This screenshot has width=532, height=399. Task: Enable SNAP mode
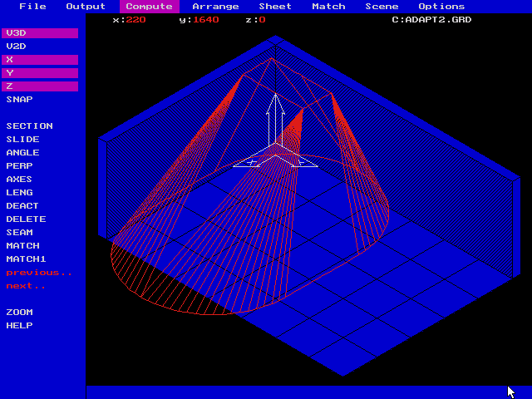(19, 100)
